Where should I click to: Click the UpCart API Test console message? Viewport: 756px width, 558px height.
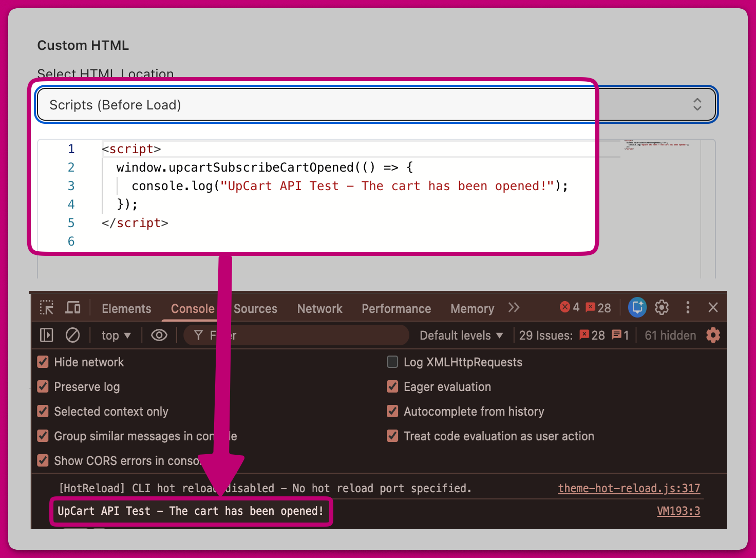coord(191,511)
